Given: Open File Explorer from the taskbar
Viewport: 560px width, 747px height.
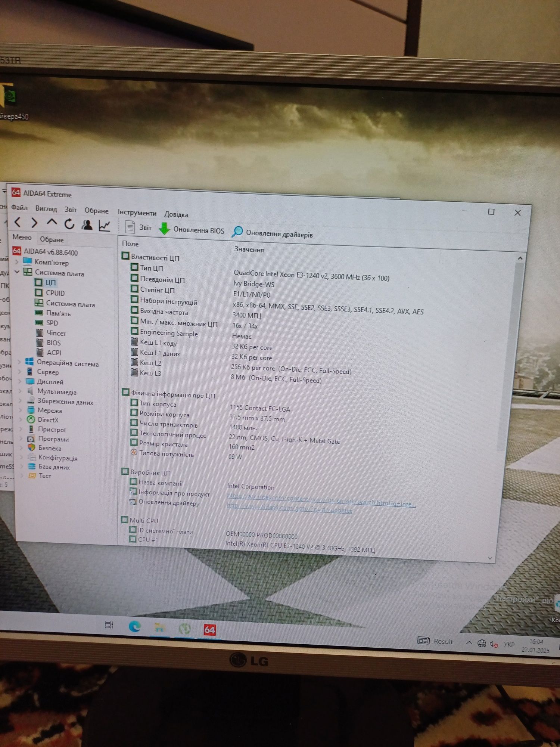Looking at the screenshot, I should pyautogui.click(x=160, y=628).
